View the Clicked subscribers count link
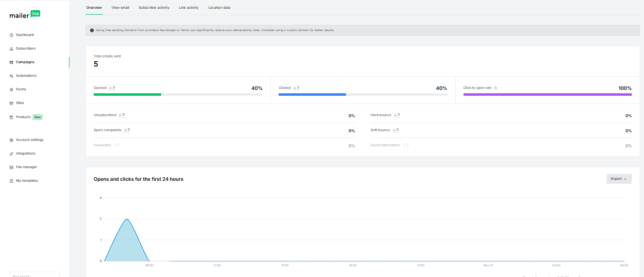Screen dimensions: 644x277 coord(296,88)
